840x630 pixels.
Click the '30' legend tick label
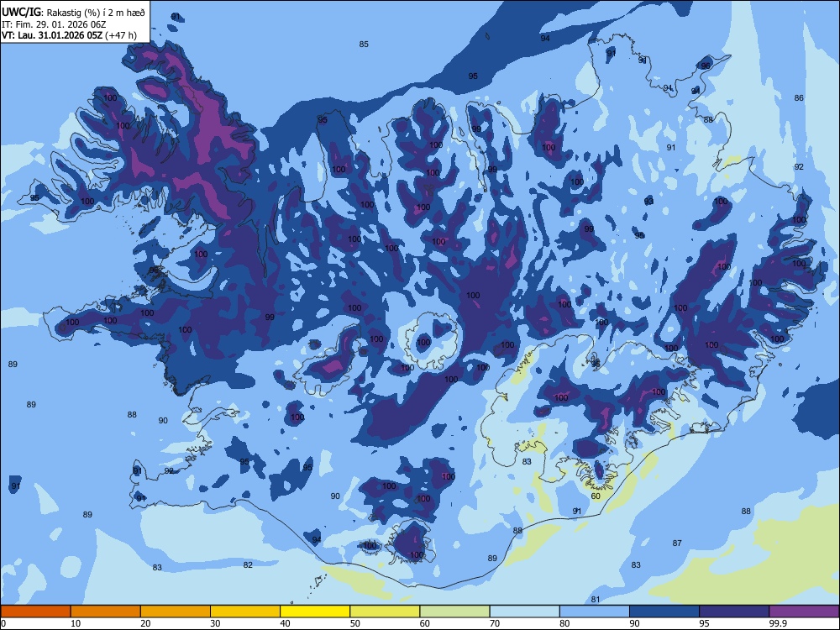point(215,623)
